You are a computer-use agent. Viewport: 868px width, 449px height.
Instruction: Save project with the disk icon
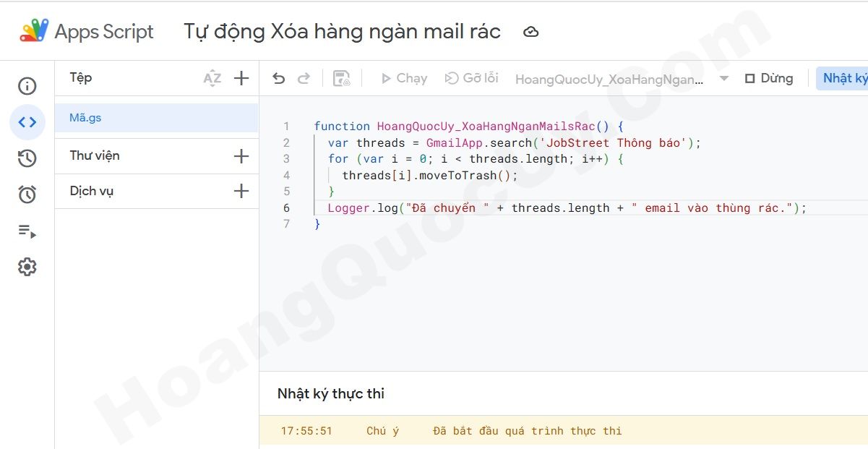[x=341, y=78]
